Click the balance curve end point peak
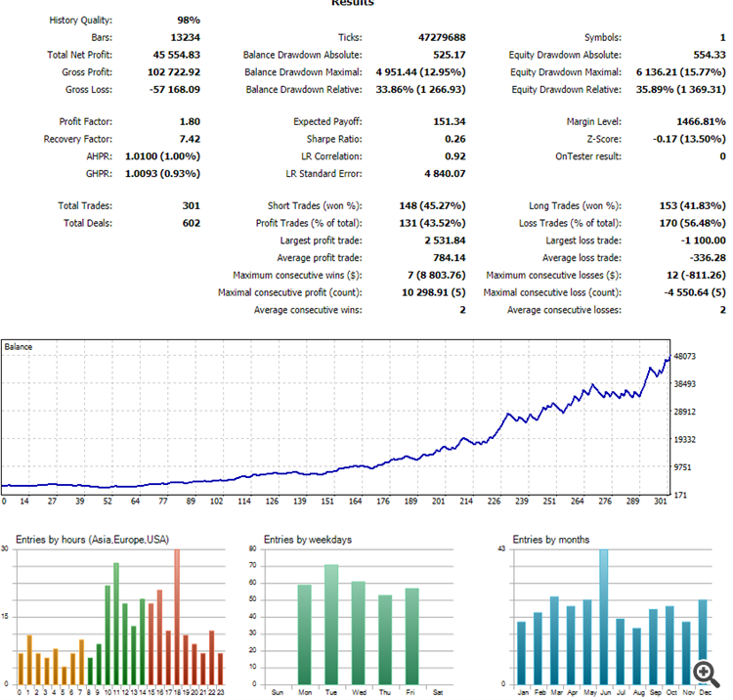 click(x=669, y=357)
